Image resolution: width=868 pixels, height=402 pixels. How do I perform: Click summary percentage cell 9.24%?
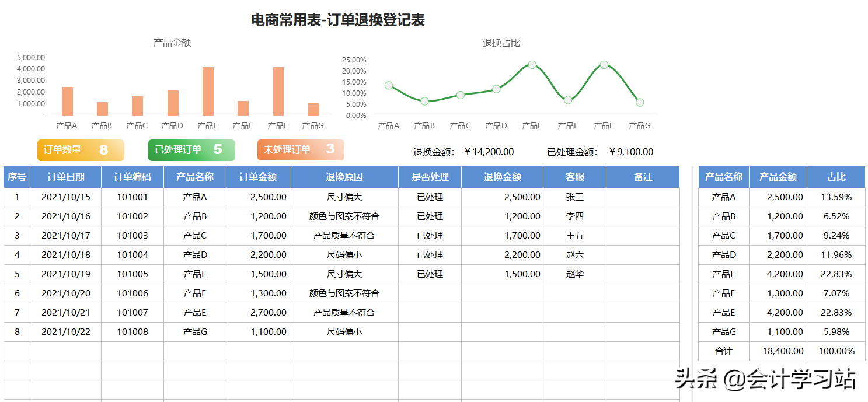836,236
